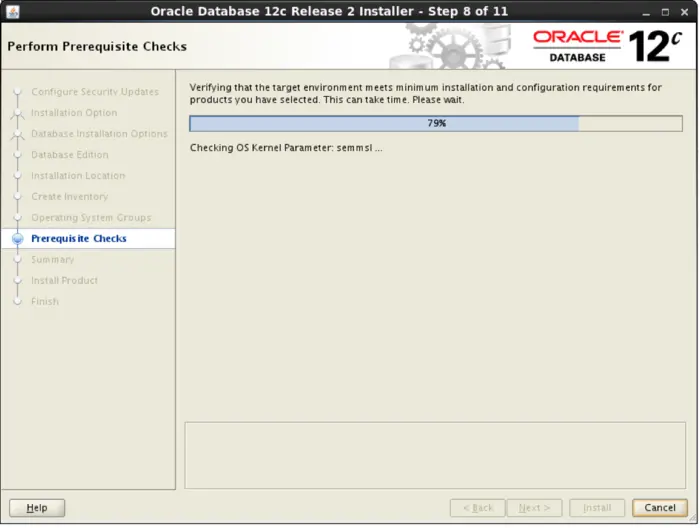Minimize the Oracle installer window
This screenshot has width=700, height=528.
pos(646,12)
